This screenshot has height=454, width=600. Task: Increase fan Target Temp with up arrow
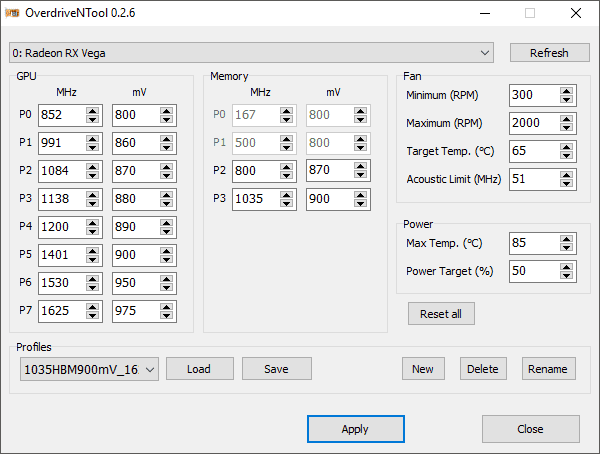point(566,147)
